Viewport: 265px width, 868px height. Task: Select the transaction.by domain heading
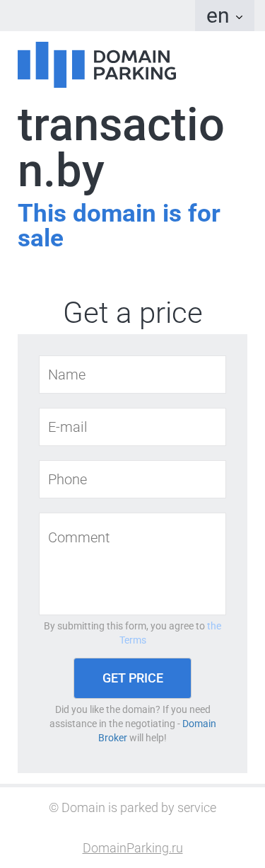tap(121, 149)
